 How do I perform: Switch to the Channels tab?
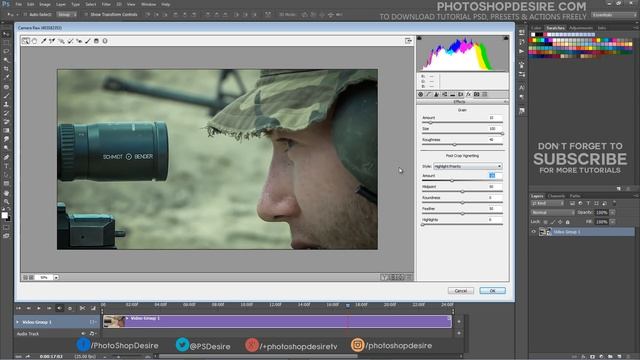556,196
